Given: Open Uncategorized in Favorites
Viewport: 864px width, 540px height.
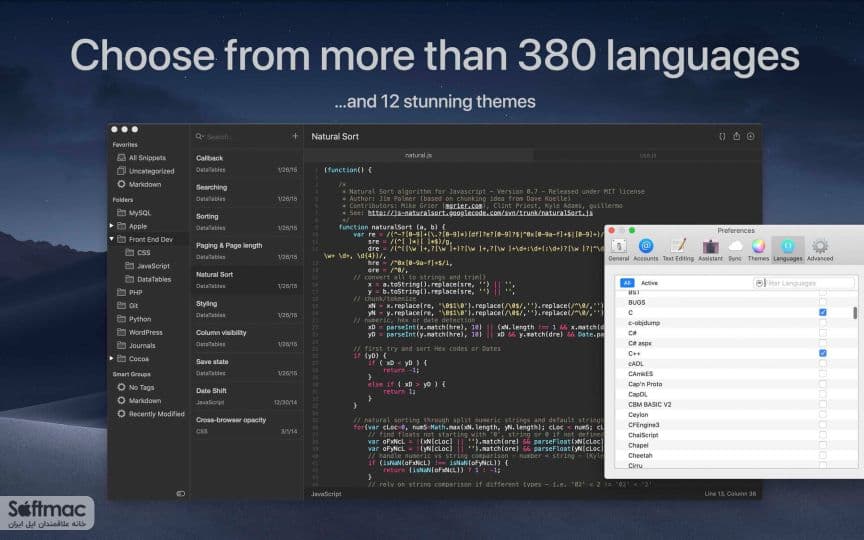Looking at the screenshot, I should [x=145, y=171].
